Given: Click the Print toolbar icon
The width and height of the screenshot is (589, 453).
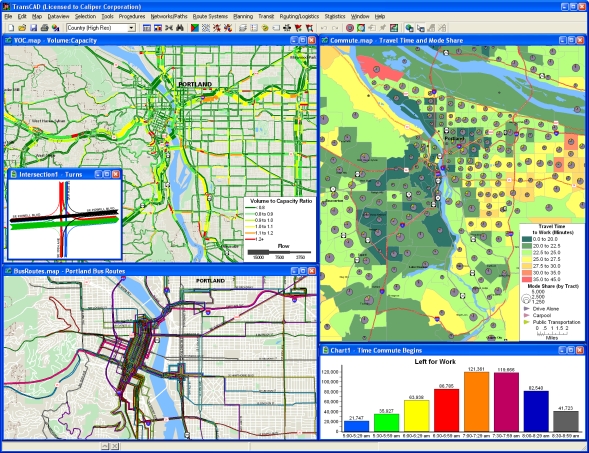Looking at the screenshot, I should click(x=45, y=28).
